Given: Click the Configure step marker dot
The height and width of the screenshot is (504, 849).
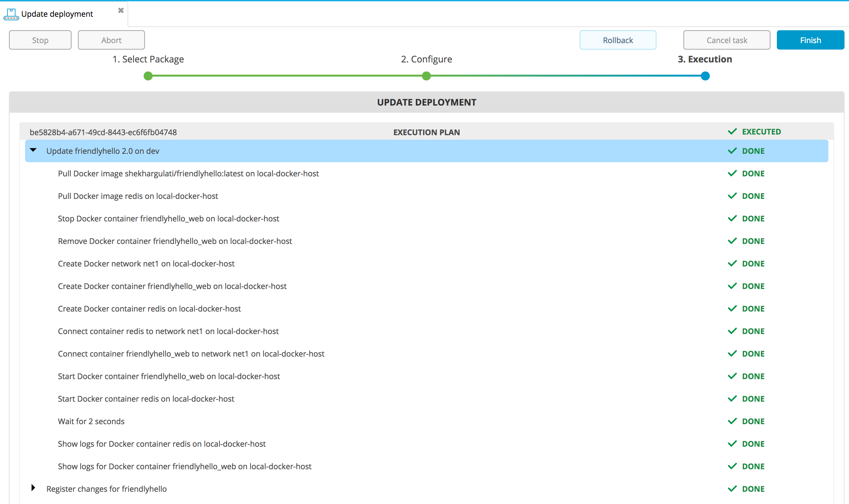Looking at the screenshot, I should pos(426,76).
